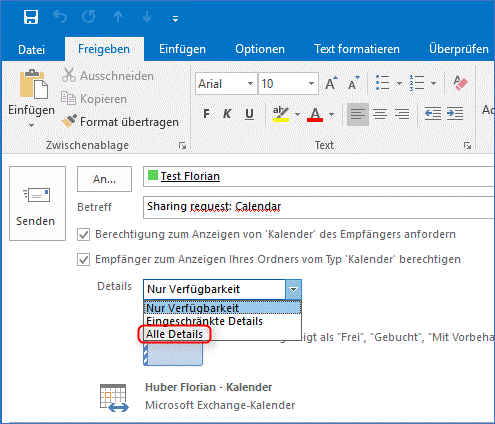
Task: Open the Customize Quick Access Toolbar menu
Action: 175,19
